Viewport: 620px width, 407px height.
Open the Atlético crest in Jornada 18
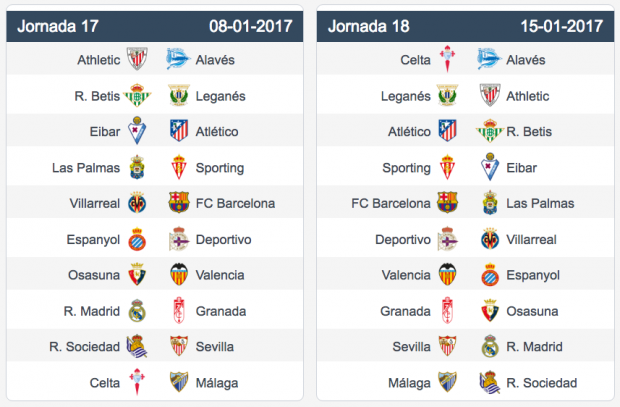[x=447, y=131]
